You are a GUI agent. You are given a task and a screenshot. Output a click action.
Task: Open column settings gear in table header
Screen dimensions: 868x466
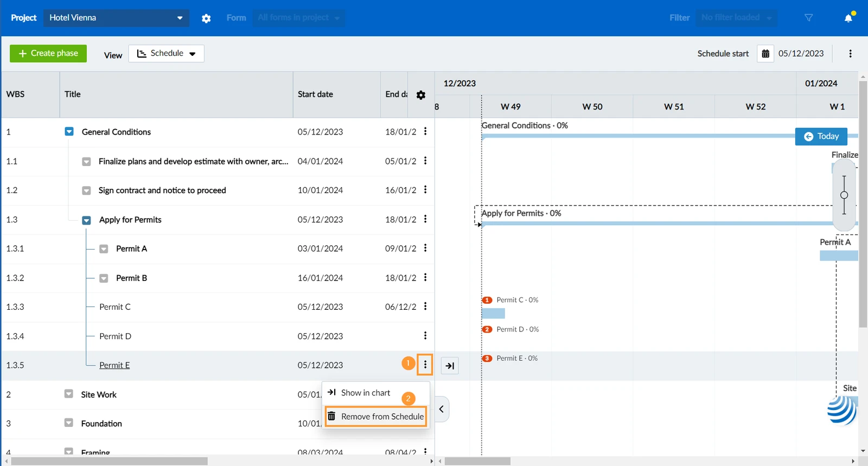pos(421,95)
